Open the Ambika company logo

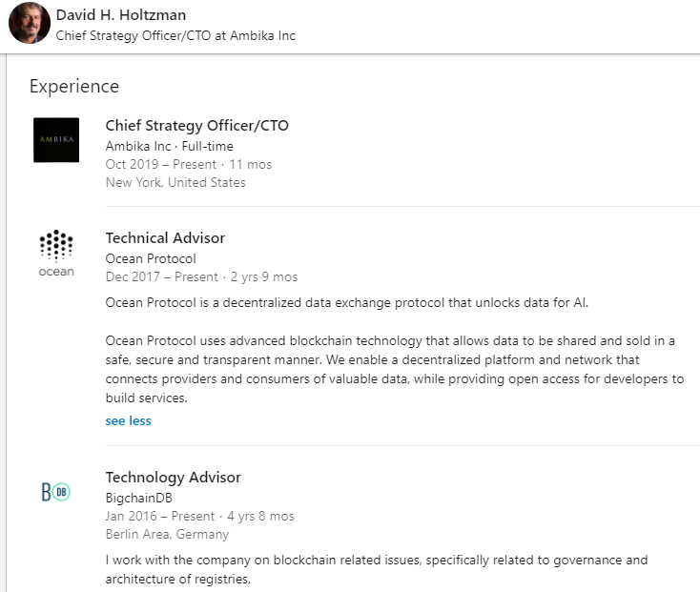coord(56,140)
